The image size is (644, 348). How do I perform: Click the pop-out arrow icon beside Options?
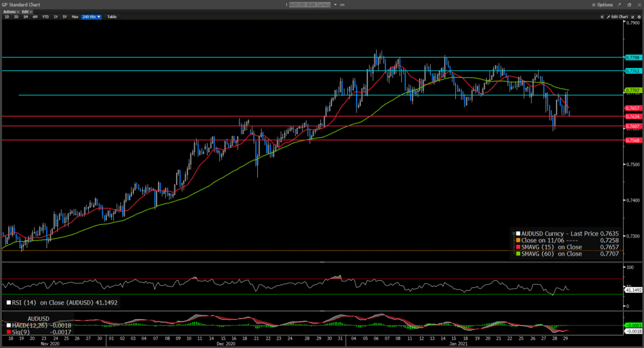click(x=619, y=5)
